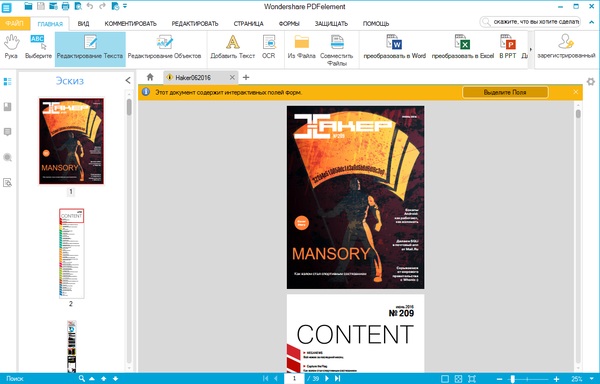Dismiss the yellow form fields notification
600x384 pixels.
pyautogui.click(x=576, y=92)
